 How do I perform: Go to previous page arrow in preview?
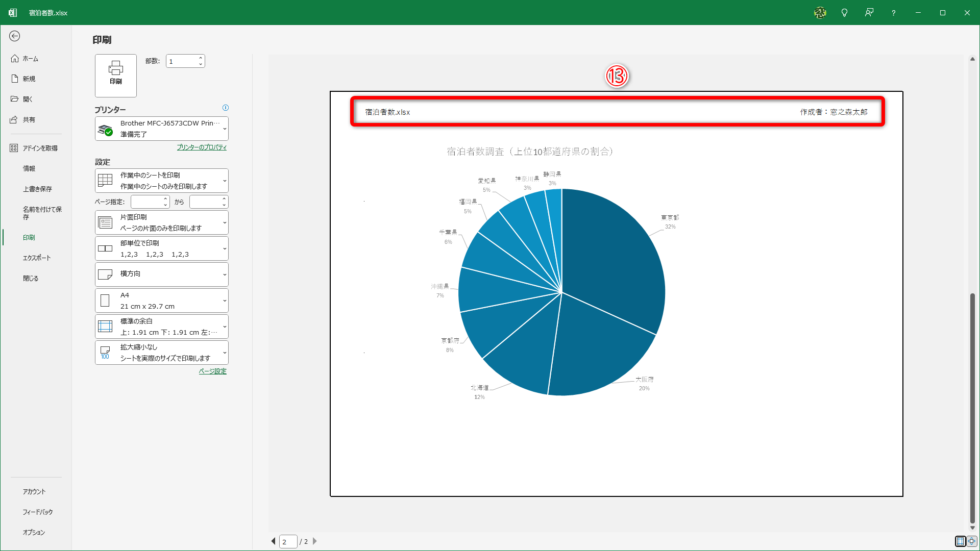[x=273, y=541]
